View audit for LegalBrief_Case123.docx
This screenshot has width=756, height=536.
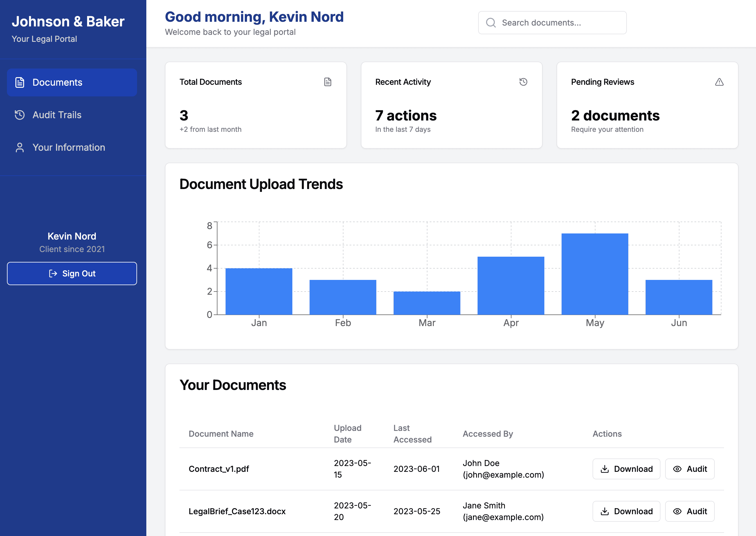pyautogui.click(x=690, y=511)
